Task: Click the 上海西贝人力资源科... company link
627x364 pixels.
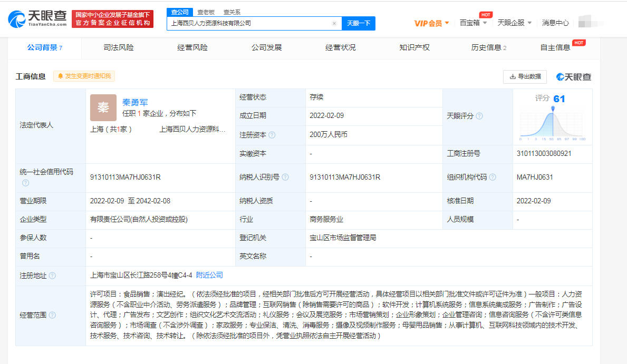Action: pyautogui.click(x=192, y=130)
